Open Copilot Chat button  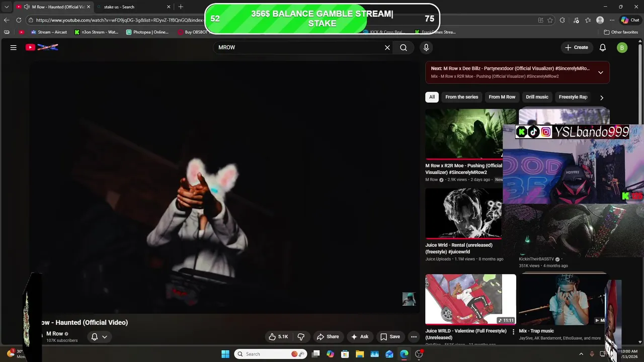pyautogui.click(x=630, y=20)
